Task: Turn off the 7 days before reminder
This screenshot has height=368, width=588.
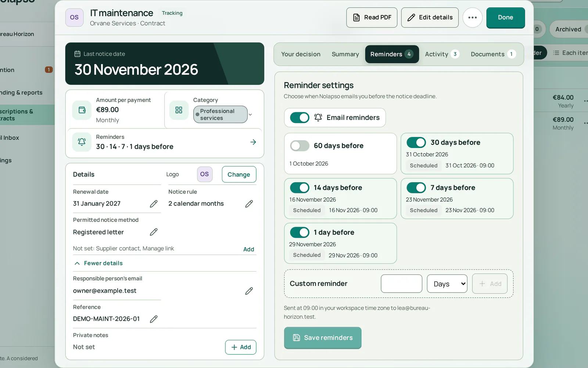Action: pyautogui.click(x=416, y=188)
